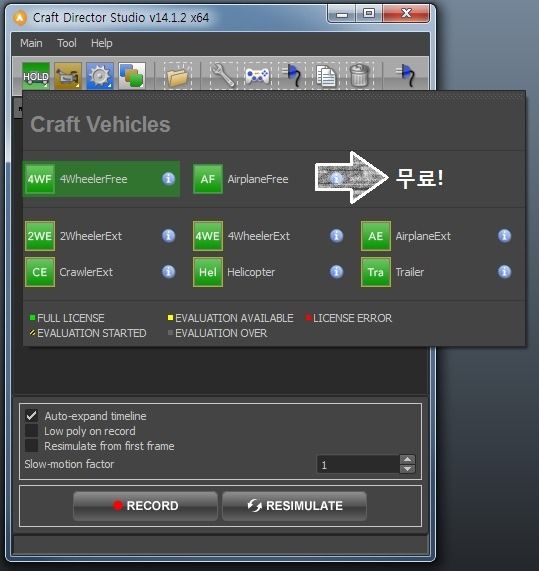Viewport: 539px width, 571px height.
Task: Uncheck Auto-expand timeline checkbox
Action: click(32, 416)
